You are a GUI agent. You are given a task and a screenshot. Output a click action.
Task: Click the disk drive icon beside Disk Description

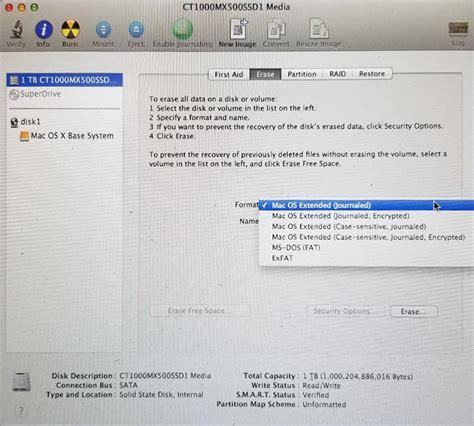pyautogui.click(x=22, y=382)
